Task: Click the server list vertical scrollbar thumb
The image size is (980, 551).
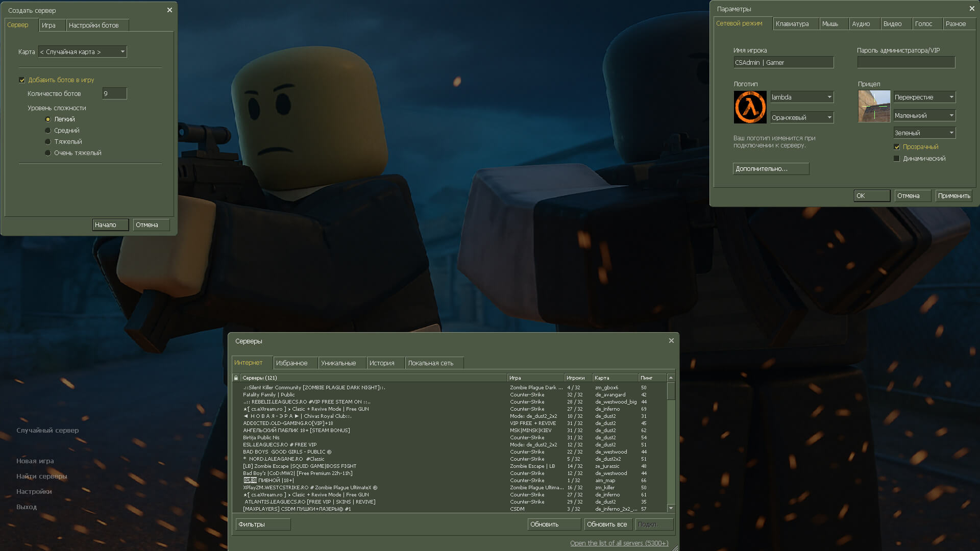Action: [671, 391]
